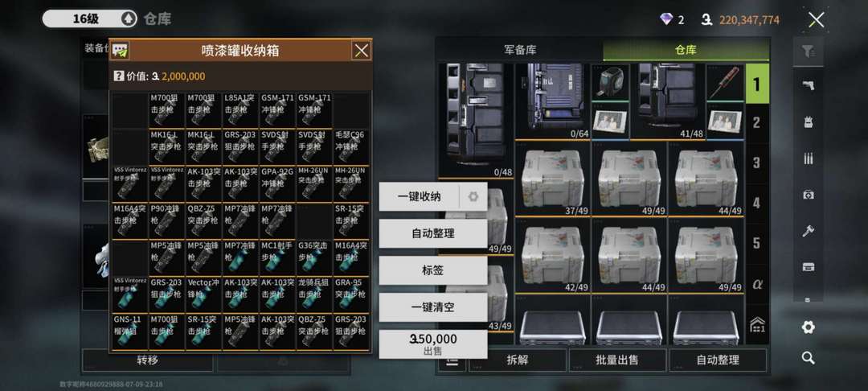Open the settings gear in right sidebar
This screenshot has width=868, height=391.
pyautogui.click(x=809, y=327)
